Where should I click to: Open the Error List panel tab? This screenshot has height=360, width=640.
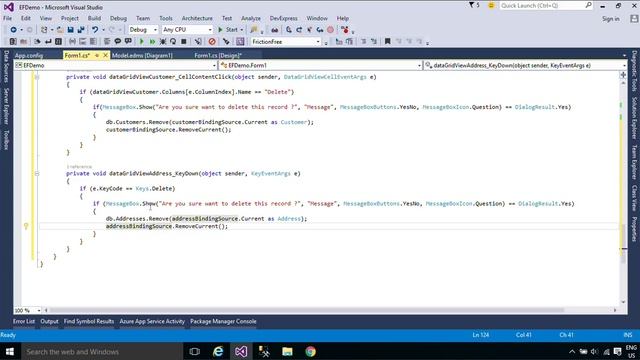point(24,322)
